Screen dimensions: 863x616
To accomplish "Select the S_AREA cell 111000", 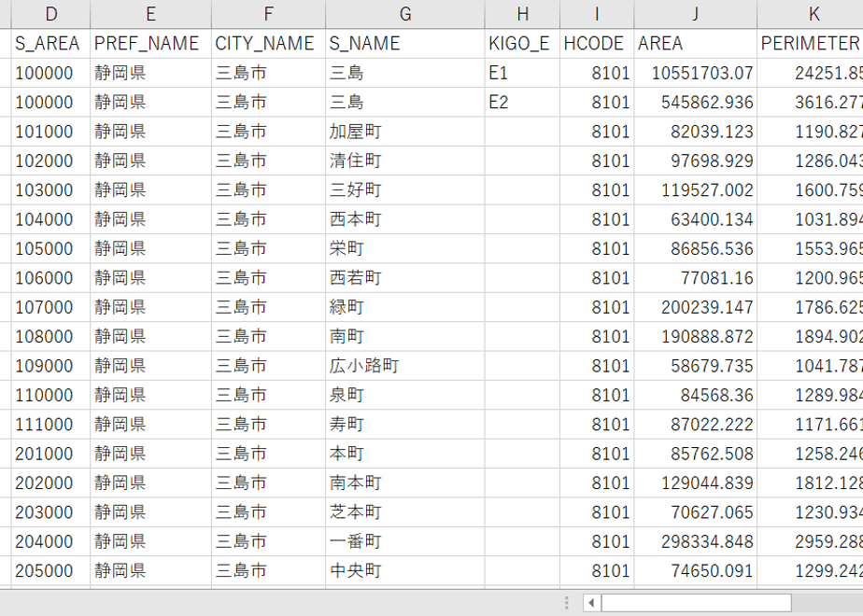I will point(50,424).
